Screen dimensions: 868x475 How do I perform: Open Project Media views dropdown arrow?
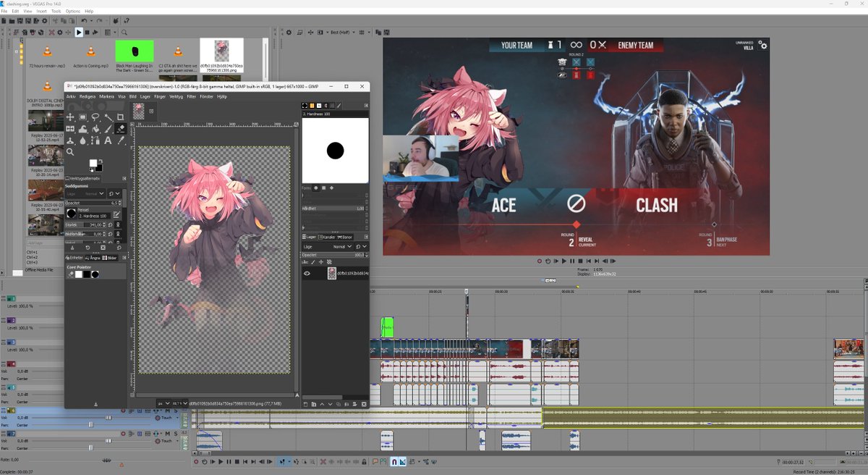click(x=114, y=33)
